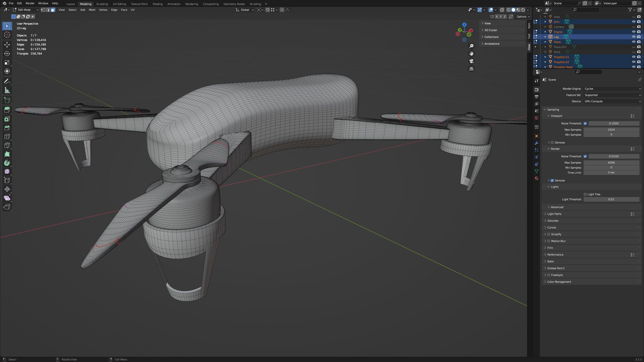Open the Output properties printer tab
The width and height of the screenshot is (644, 362).
[x=537, y=97]
